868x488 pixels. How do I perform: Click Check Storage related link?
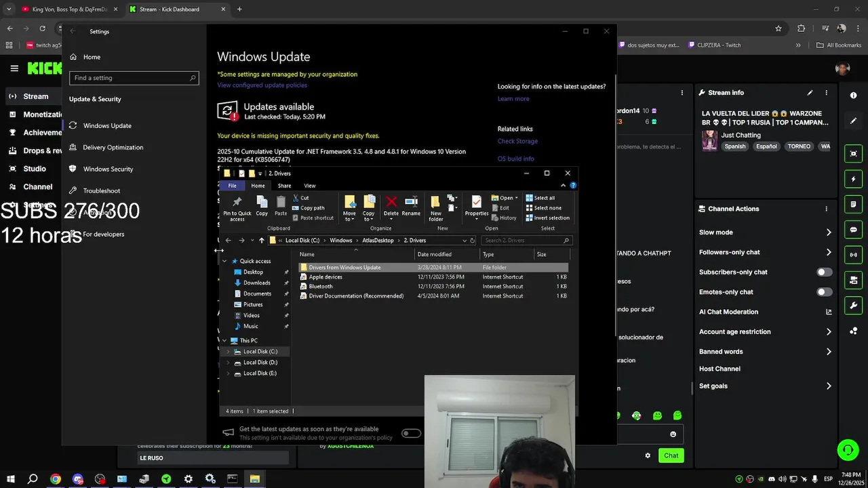click(517, 141)
